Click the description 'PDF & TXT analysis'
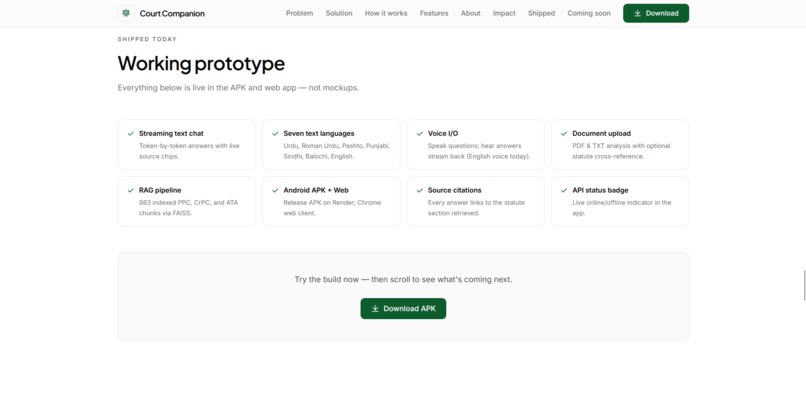806x407 pixels. coord(621,151)
